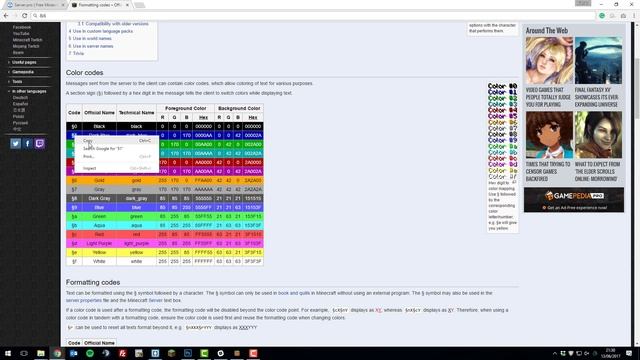Open FileZilla from the taskbar

tap(122, 353)
